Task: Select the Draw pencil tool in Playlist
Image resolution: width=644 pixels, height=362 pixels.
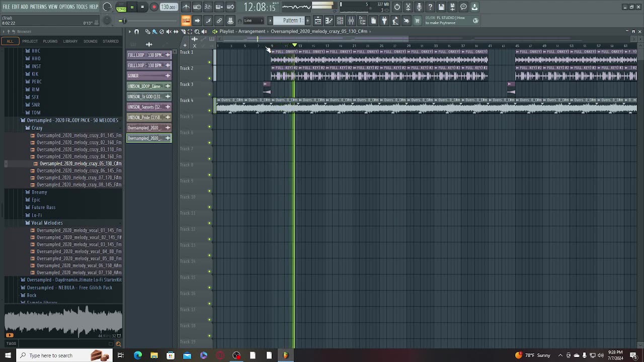Action: (147, 32)
